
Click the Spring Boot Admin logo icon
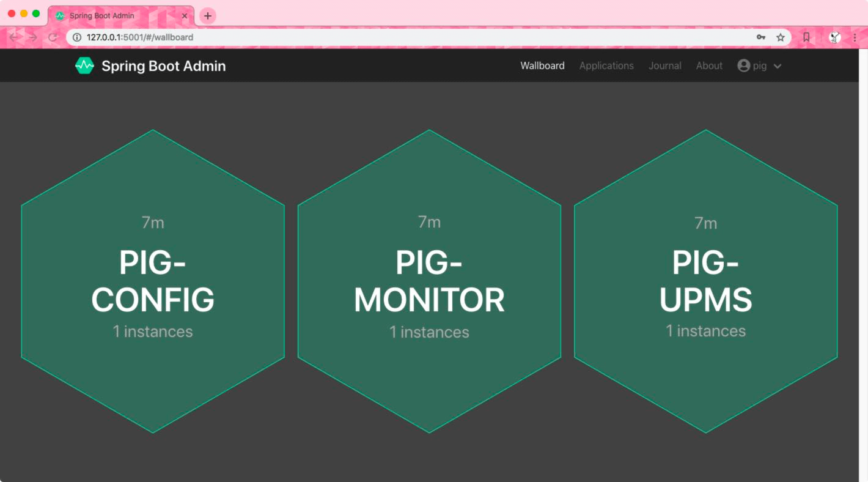[x=84, y=65]
